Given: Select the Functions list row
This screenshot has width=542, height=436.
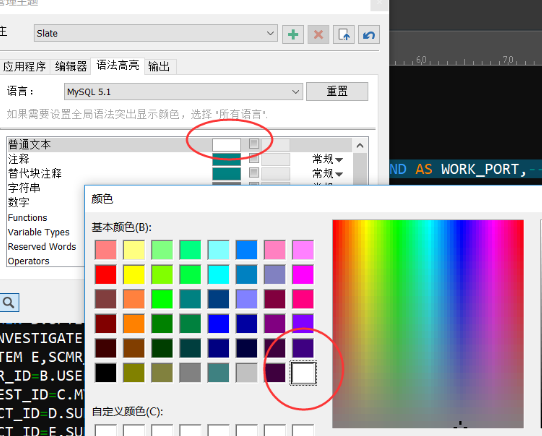Looking at the screenshot, I should coord(46,217).
